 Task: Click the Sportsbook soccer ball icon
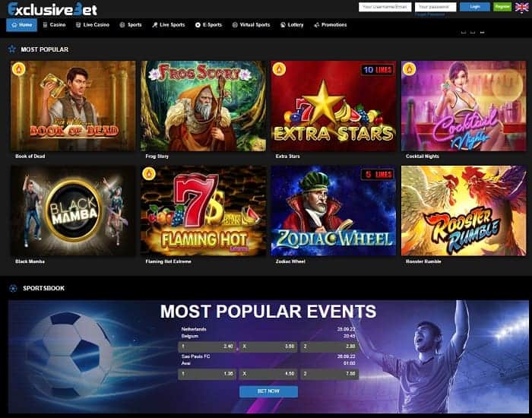click(13, 288)
